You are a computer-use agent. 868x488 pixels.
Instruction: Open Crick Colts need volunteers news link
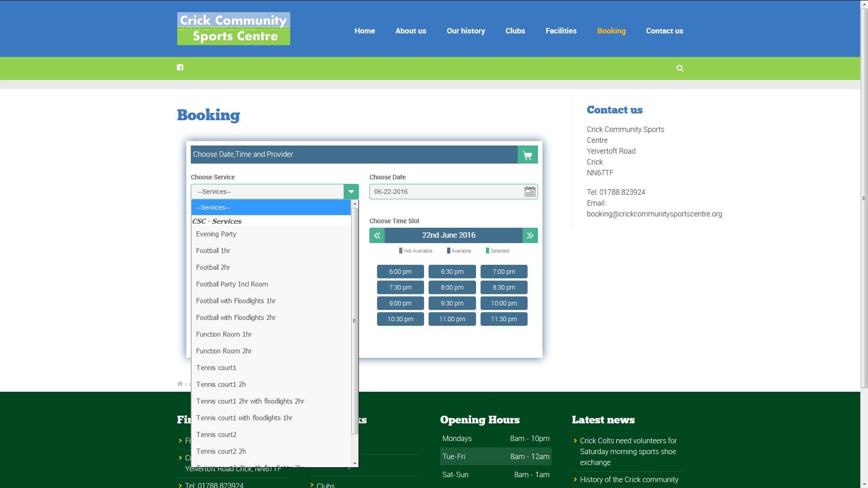(x=628, y=451)
